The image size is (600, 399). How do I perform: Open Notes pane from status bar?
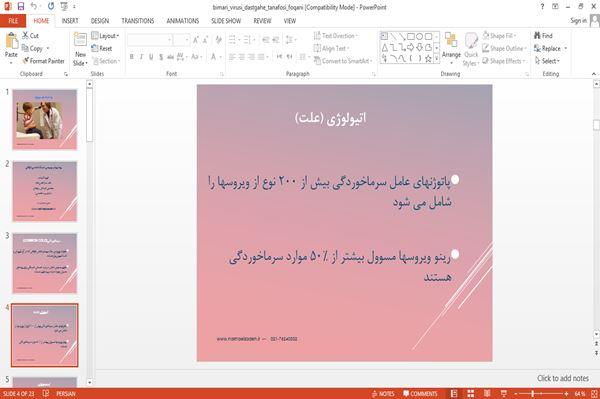click(383, 394)
